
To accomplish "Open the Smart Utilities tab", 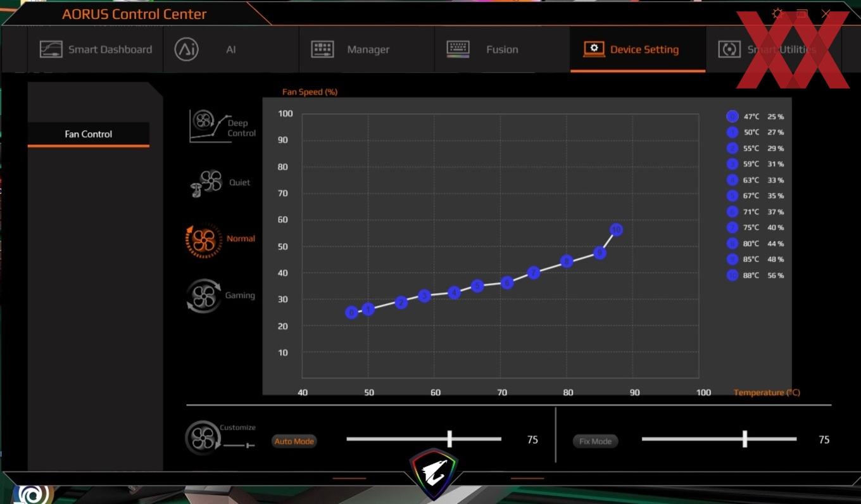I will pos(774,49).
